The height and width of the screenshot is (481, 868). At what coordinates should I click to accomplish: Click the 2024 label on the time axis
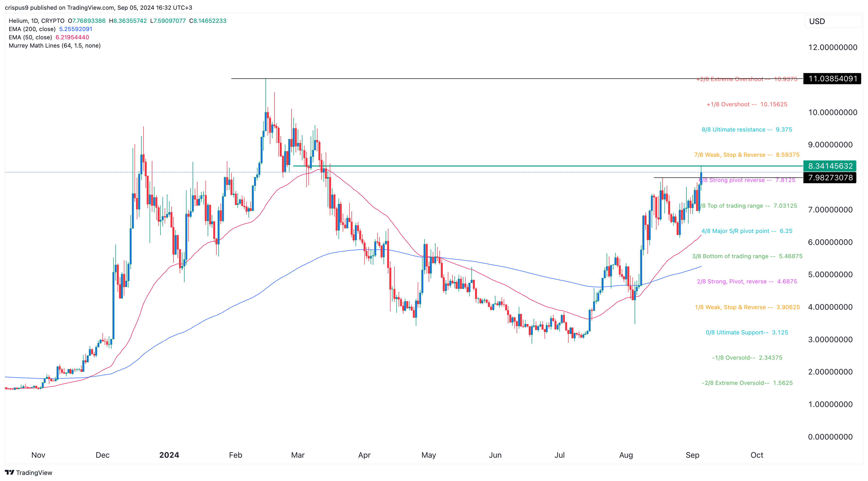169,455
